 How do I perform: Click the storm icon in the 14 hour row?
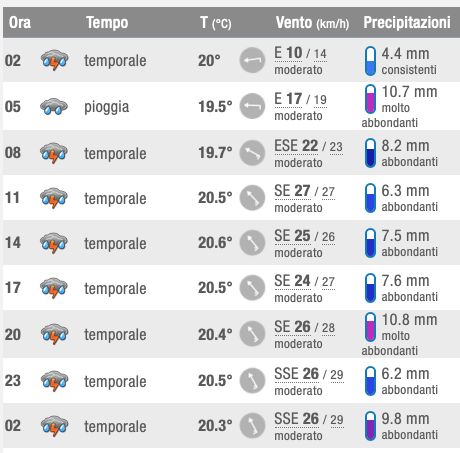54,242
